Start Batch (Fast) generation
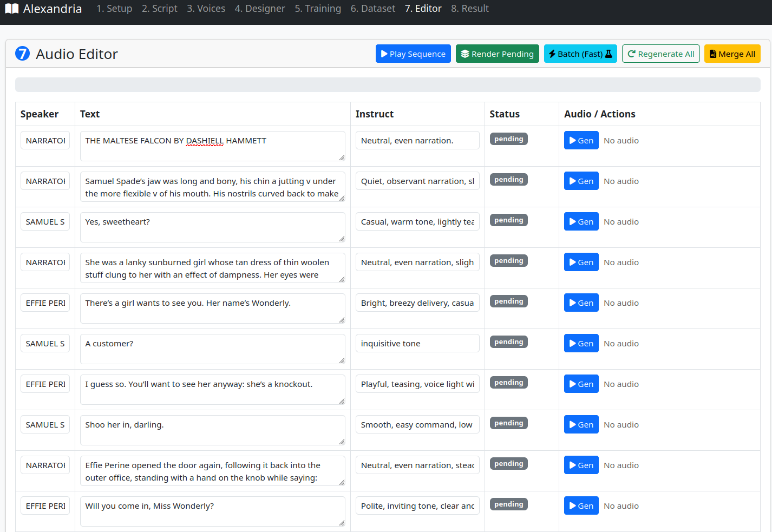The width and height of the screenshot is (772, 532). tap(580, 54)
